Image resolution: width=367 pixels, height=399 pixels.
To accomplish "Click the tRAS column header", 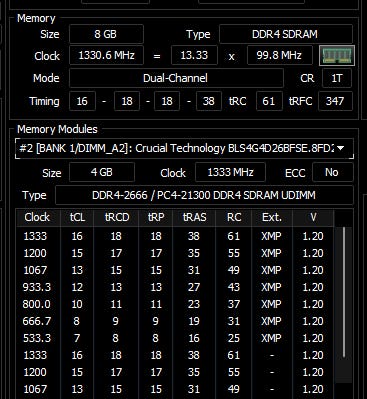I will coord(194,217).
